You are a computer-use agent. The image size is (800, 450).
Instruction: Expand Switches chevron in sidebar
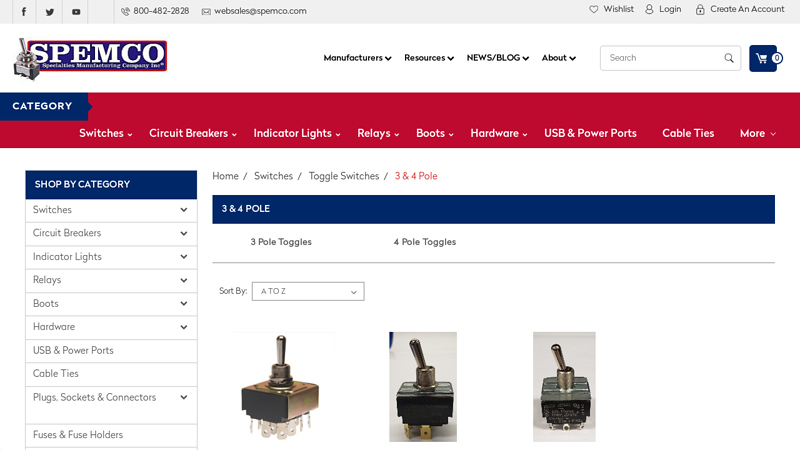184,210
